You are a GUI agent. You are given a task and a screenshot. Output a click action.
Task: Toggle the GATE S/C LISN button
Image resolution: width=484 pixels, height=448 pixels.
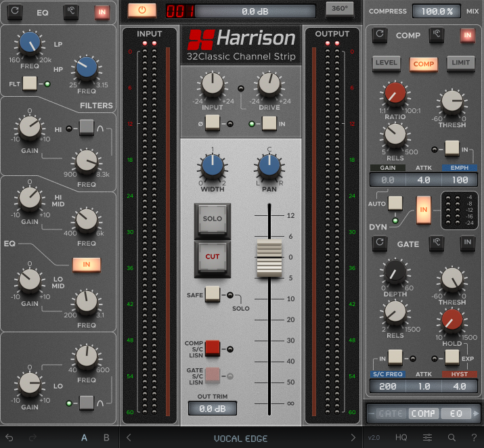tap(213, 375)
